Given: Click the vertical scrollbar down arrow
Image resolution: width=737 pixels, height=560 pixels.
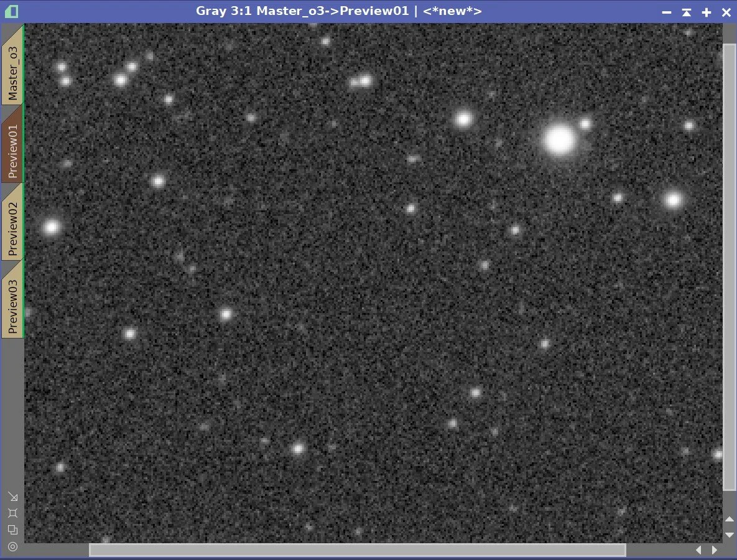Looking at the screenshot, I should tap(729, 534).
